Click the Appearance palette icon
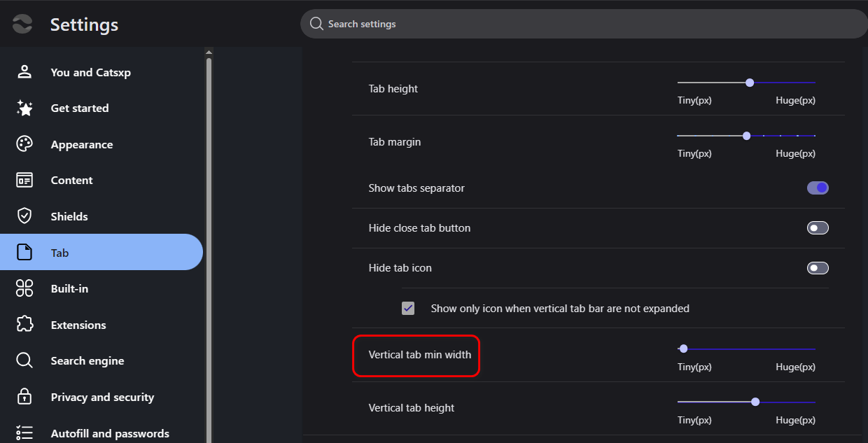The width and height of the screenshot is (868, 443). coord(24,144)
